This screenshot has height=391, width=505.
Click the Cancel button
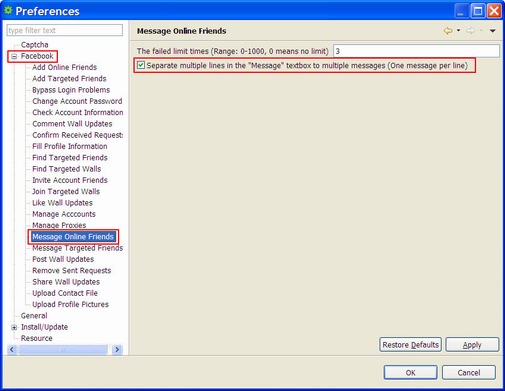(469, 372)
